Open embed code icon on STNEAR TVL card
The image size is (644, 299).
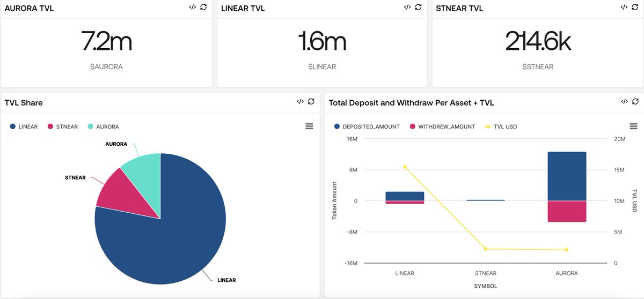[x=624, y=8]
